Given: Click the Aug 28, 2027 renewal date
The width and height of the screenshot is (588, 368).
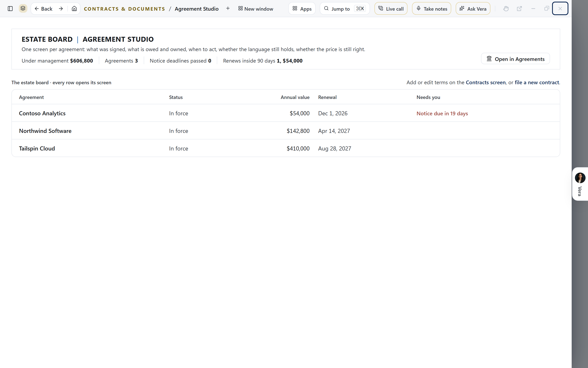Looking at the screenshot, I should 335,148.
